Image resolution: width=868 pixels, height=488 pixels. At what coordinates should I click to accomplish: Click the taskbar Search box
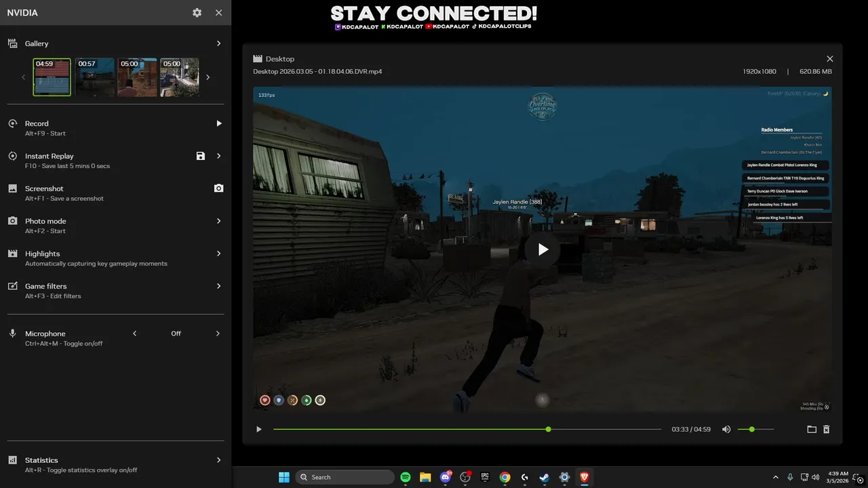[x=345, y=477]
